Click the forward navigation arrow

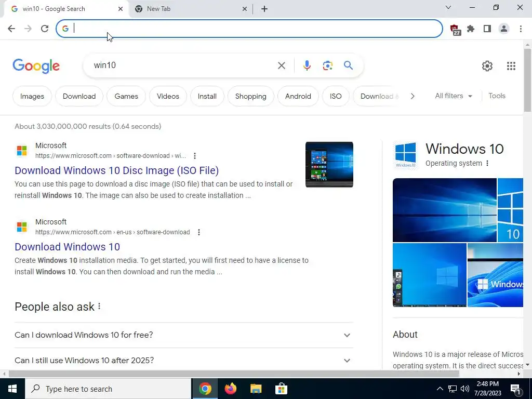pos(28,29)
